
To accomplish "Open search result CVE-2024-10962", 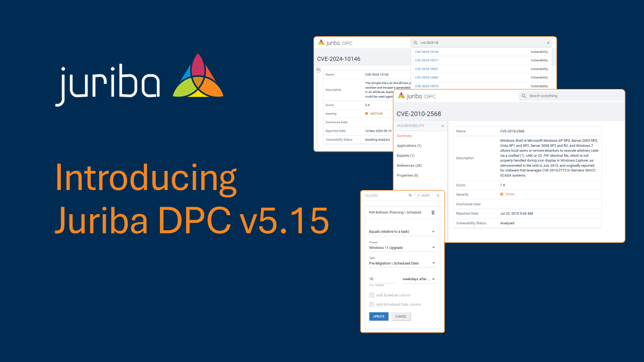I will [x=427, y=77].
